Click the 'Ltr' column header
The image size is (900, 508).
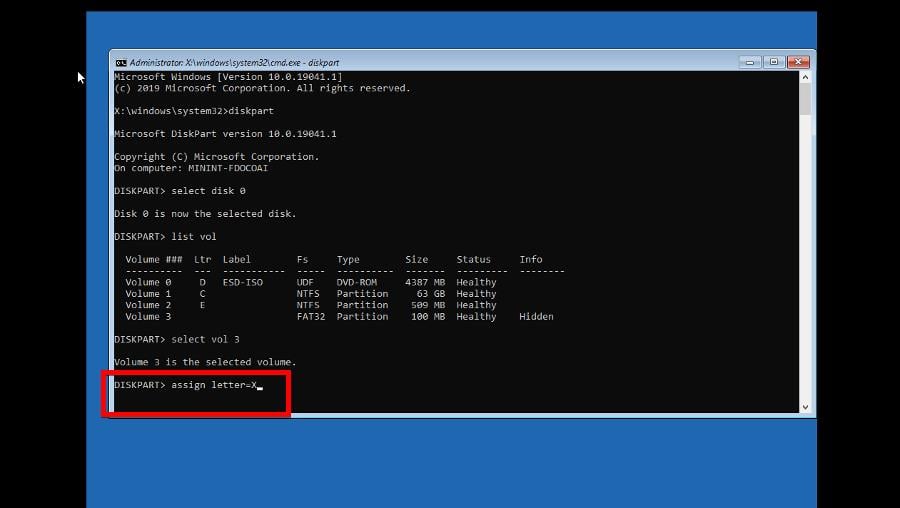[x=202, y=259]
